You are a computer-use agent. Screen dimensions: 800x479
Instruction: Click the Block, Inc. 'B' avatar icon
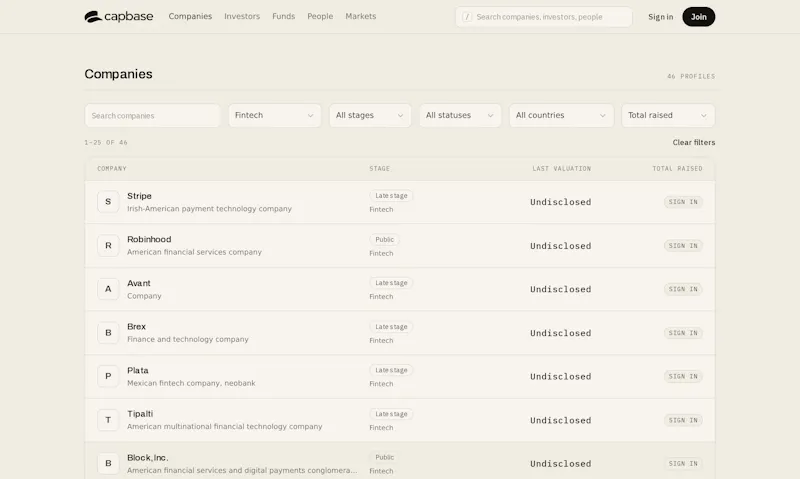108,463
